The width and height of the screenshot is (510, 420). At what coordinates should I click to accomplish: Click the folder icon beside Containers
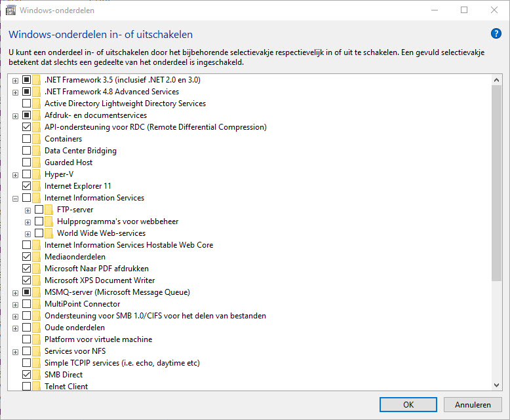37,139
